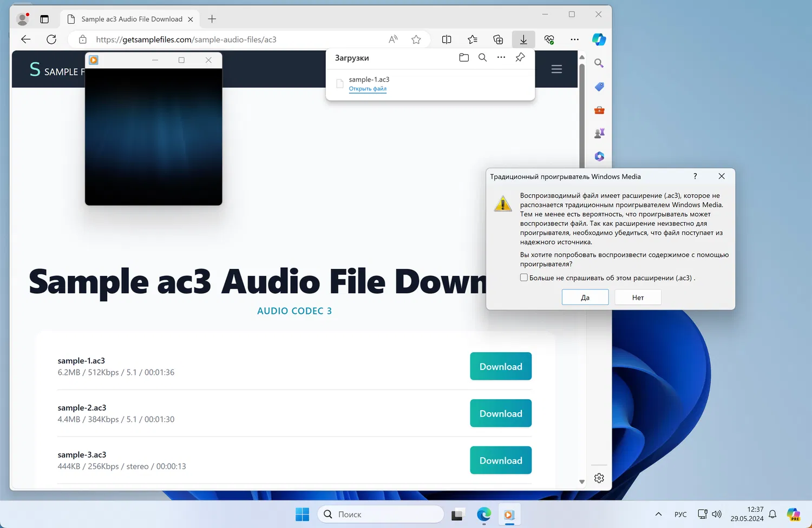Open tab actions menu icon
This screenshot has width=812, height=528.
tap(44, 19)
